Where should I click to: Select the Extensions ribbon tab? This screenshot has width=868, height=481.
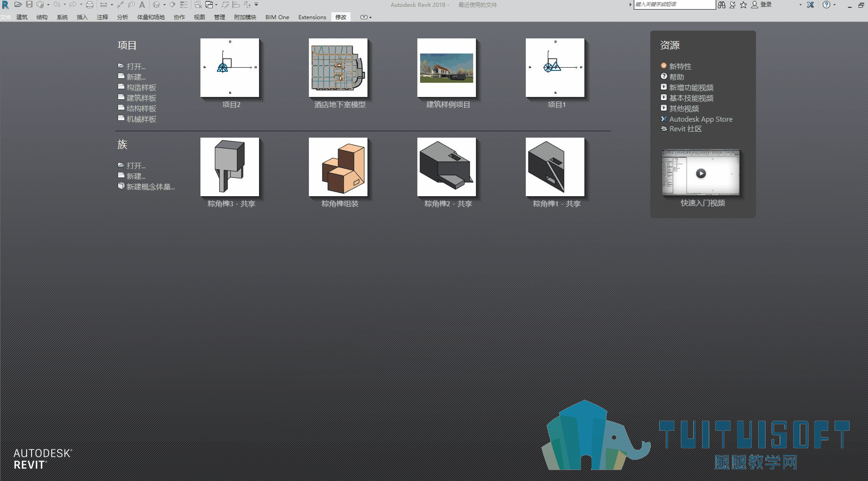click(x=312, y=17)
